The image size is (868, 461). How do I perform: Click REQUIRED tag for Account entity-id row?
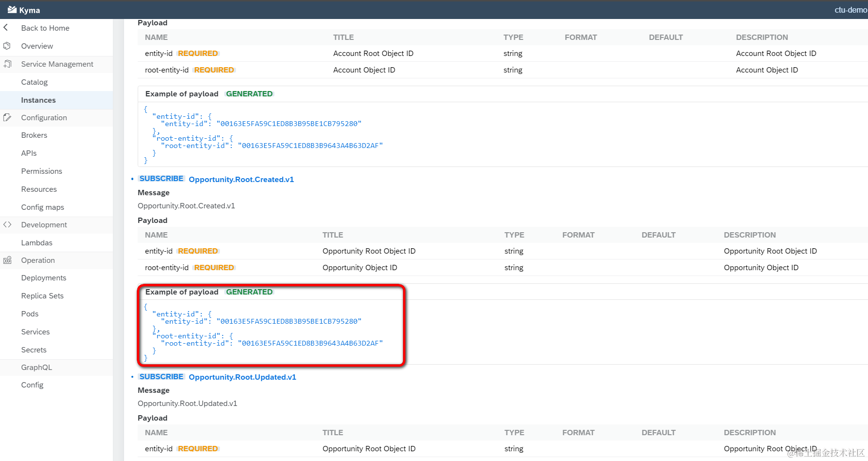(198, 54)
